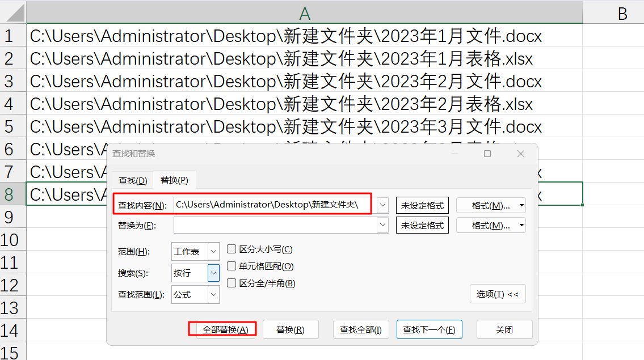The height and width of the screenshot is (360, 644).
Task: Click the Replace All (全部替换) button
Action: pos(225,329)
